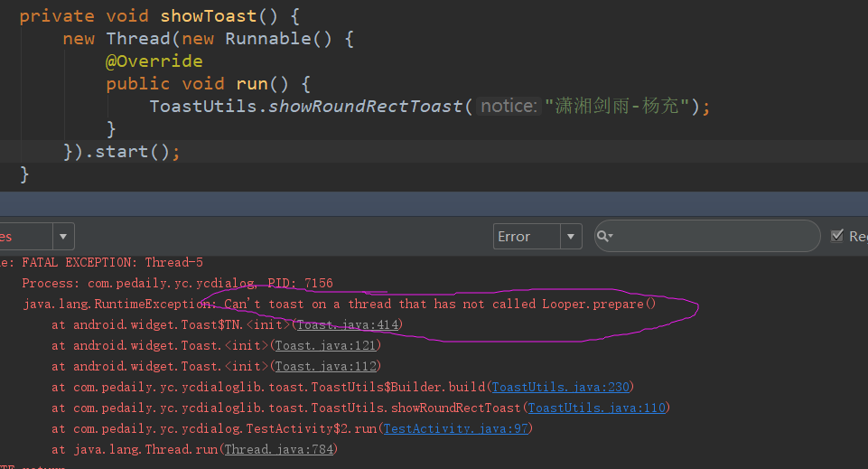Click the notice: parameter hint
This screenshot has height=469, width=868.
pyautogui.click(x=509, y=106)
